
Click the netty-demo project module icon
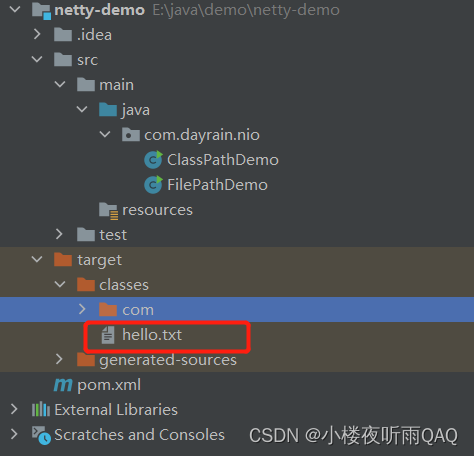(41, 10)
